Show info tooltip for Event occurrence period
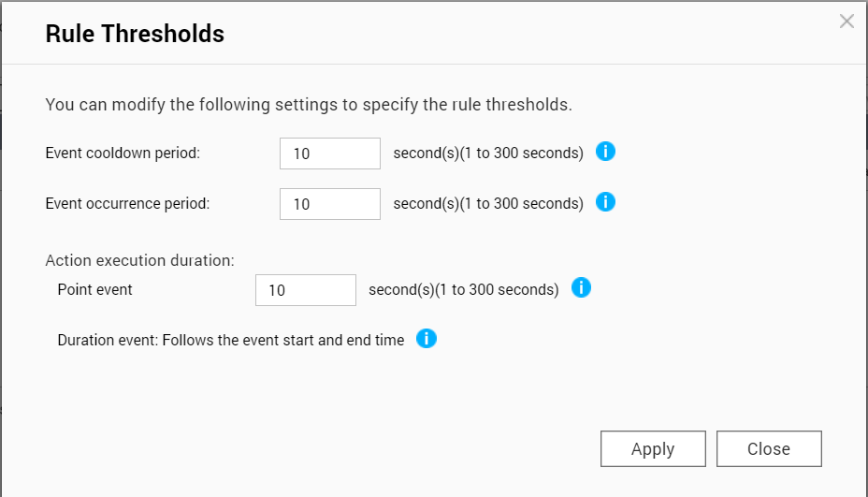Image resolution: width=868 pixels, height=497 pixels. 605,201
